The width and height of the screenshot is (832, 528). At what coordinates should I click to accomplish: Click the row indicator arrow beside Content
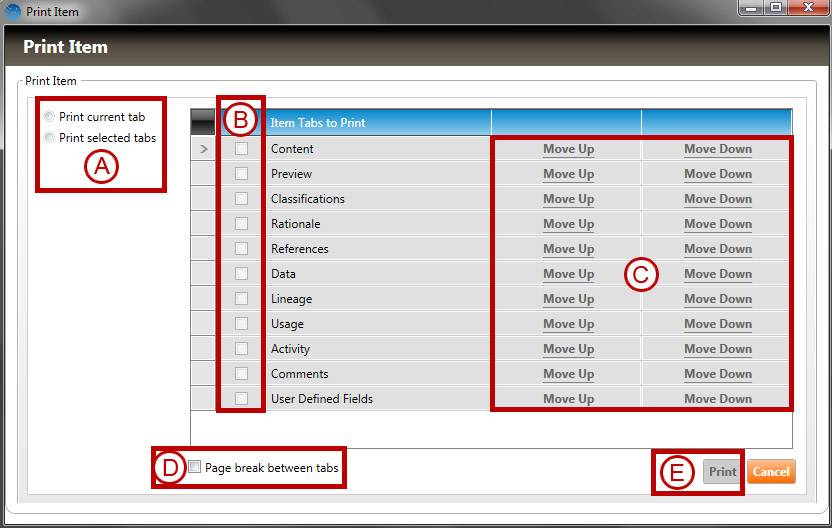click(204, 149)
